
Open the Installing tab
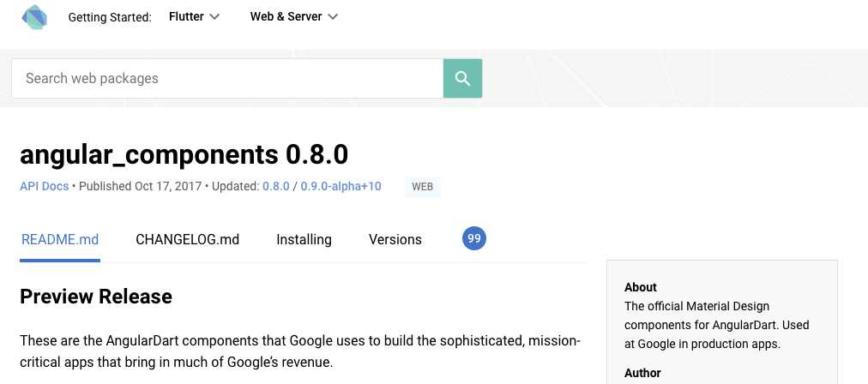304,240
